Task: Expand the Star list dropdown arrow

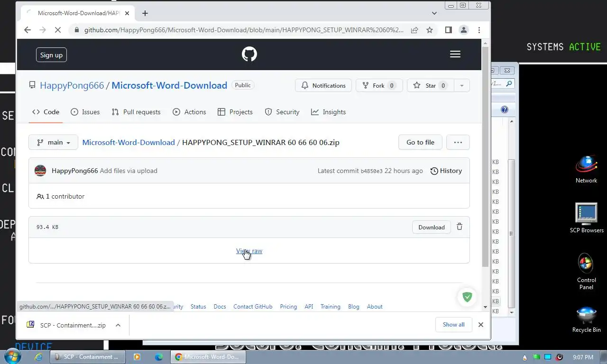Action: tap(461, 85)
